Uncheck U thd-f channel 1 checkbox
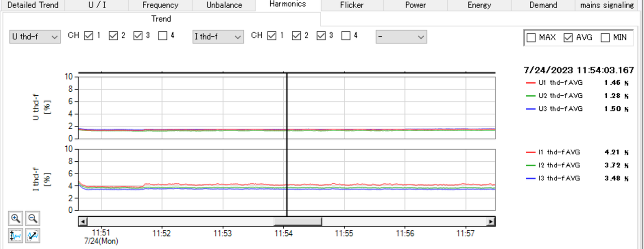 [x=89, y=36]
